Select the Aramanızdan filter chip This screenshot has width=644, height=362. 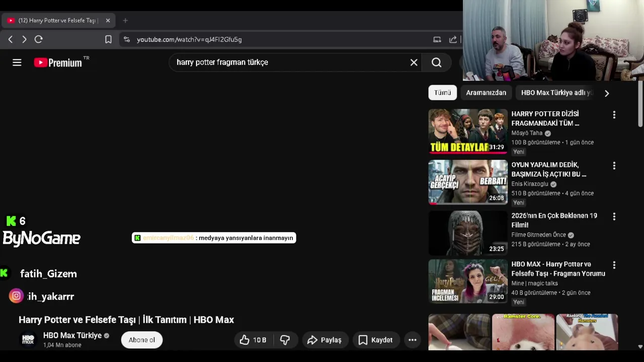coord(486,93)
